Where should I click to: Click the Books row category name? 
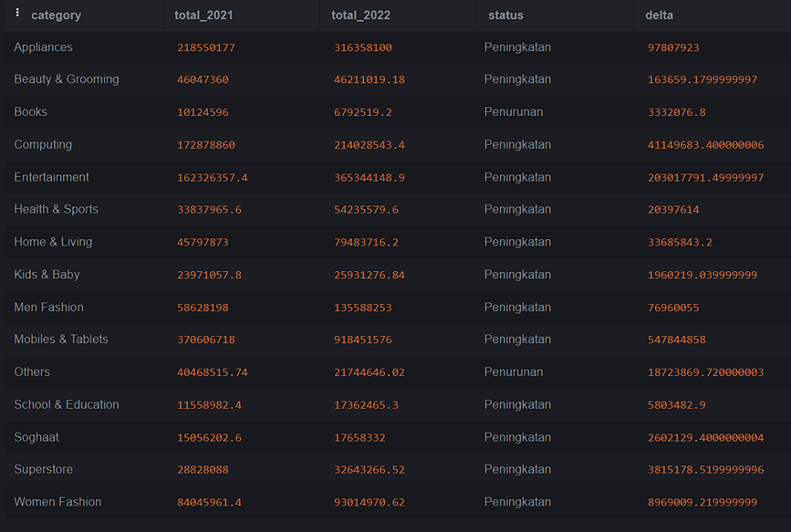point(30,111)
